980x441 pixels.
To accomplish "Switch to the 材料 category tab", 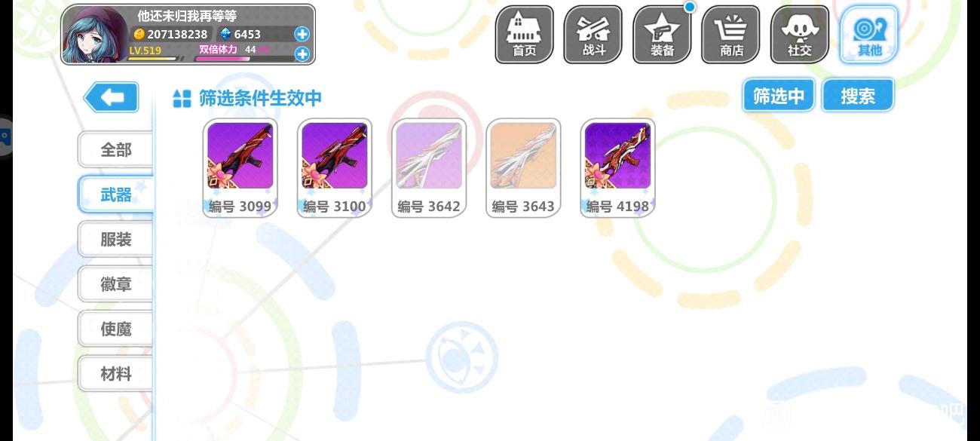I will [115, 374].
